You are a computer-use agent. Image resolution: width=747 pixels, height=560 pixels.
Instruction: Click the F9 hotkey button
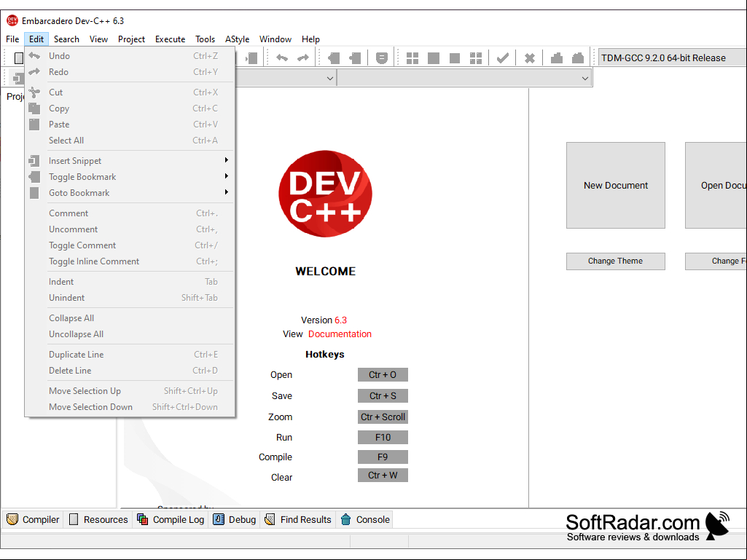tap(383, 457)
